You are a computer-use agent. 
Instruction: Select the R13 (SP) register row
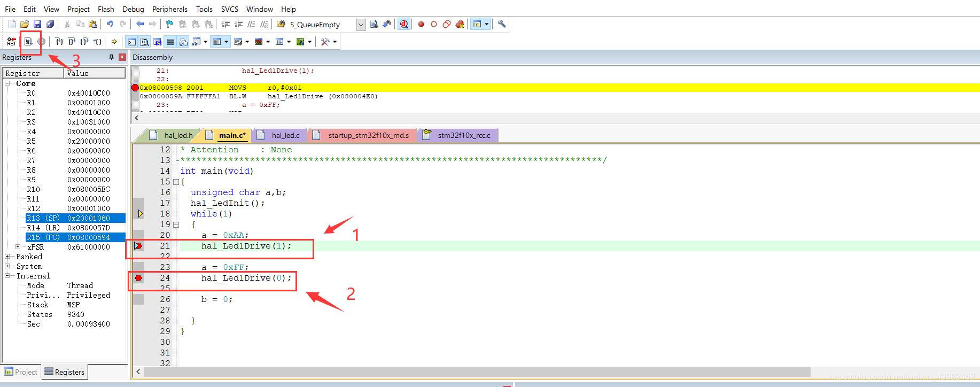(75, 218)
